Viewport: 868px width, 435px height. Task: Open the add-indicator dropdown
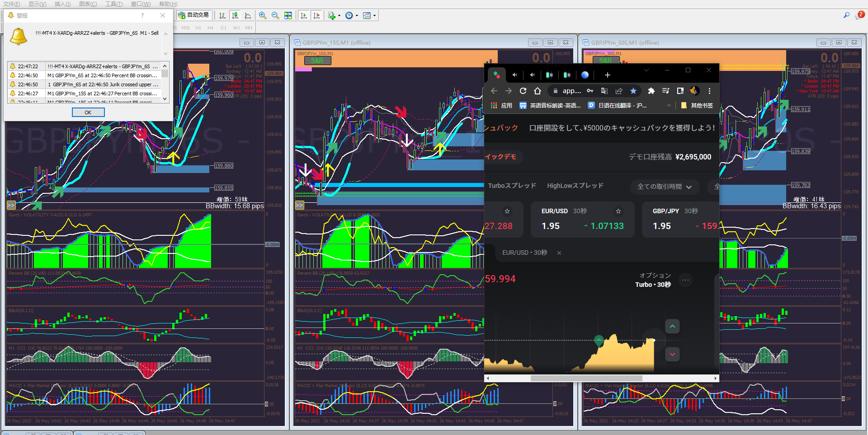[x=334, y=15]
